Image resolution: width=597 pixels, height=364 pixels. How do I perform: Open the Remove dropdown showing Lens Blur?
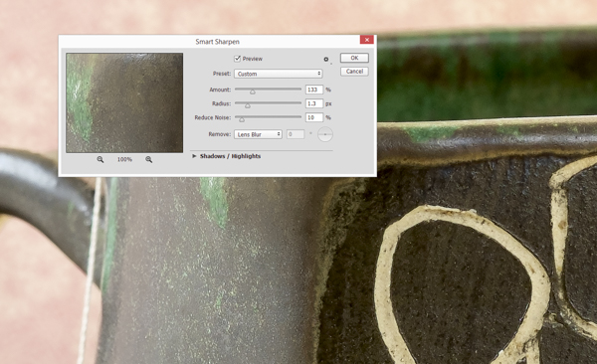258,134
